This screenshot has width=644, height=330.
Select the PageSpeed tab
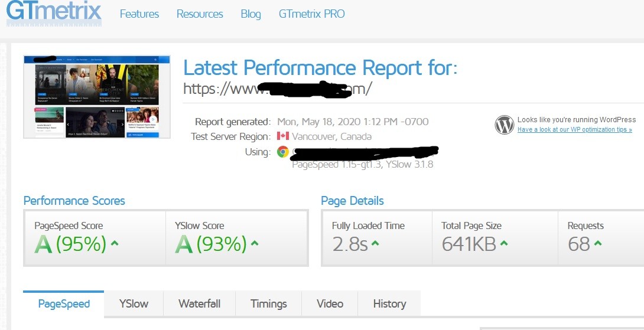click(x=64, y=304)
